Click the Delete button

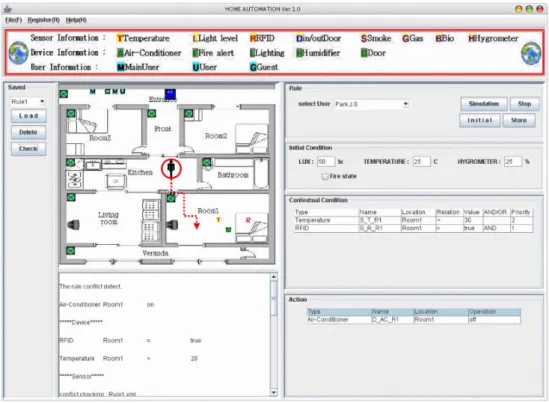[28, 132]
